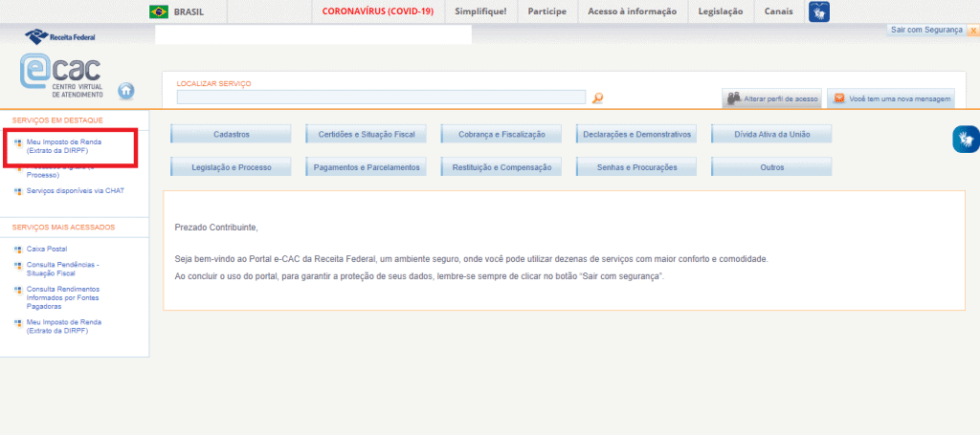Open Meu Imposto de Renda under Serviços Mais Acessados

(64, 326)
